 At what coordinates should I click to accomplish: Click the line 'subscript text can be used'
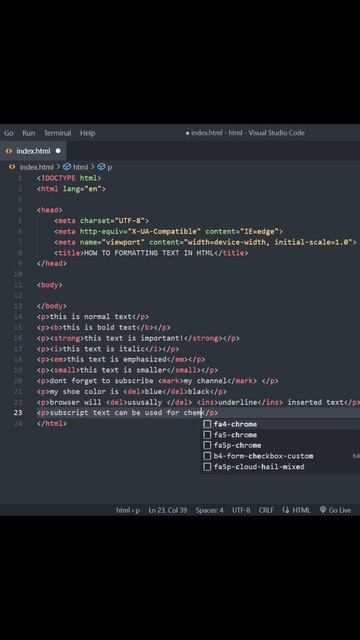(127, 413)
